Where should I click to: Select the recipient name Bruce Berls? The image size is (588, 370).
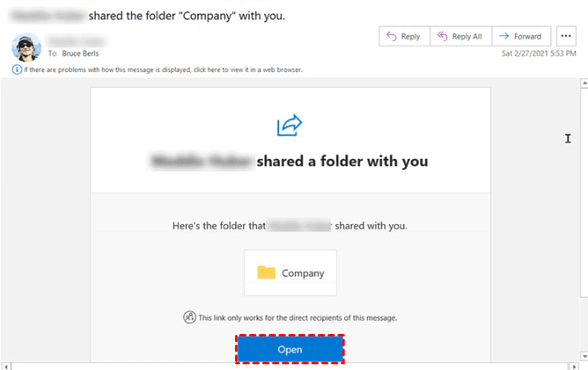tap(82, 53)
